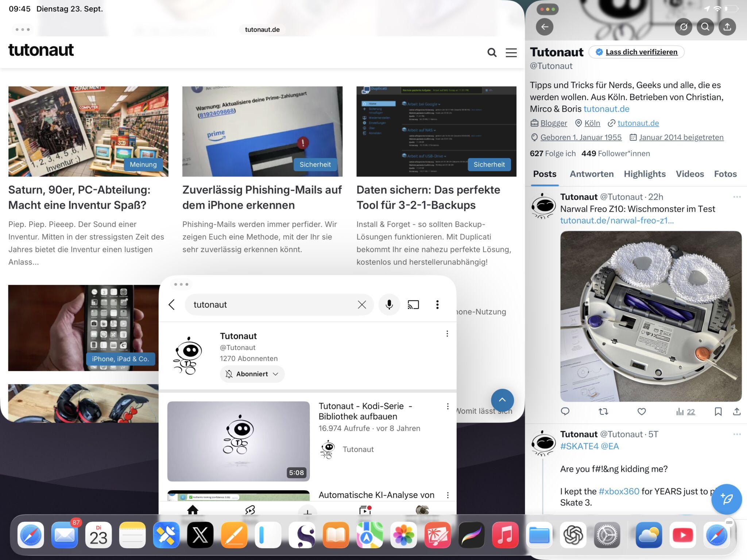
Task: Switch to the Posts tab
Action: tap(545, 174)
